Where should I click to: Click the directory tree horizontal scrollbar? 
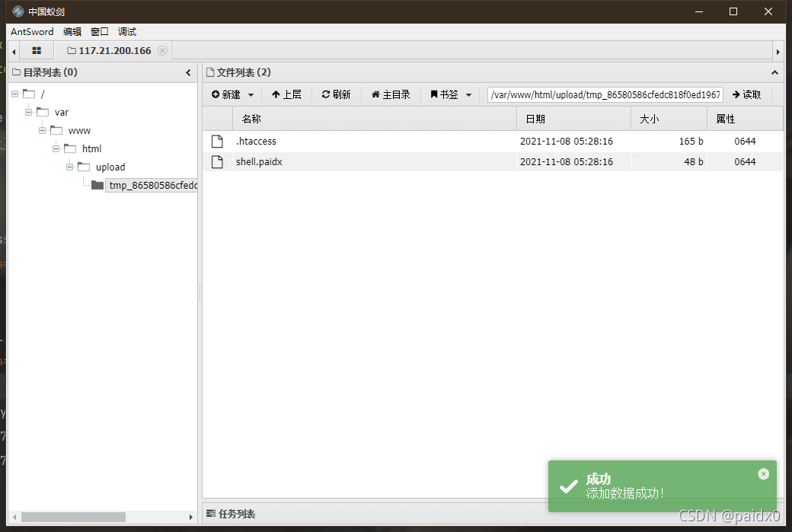pos(73,517)
